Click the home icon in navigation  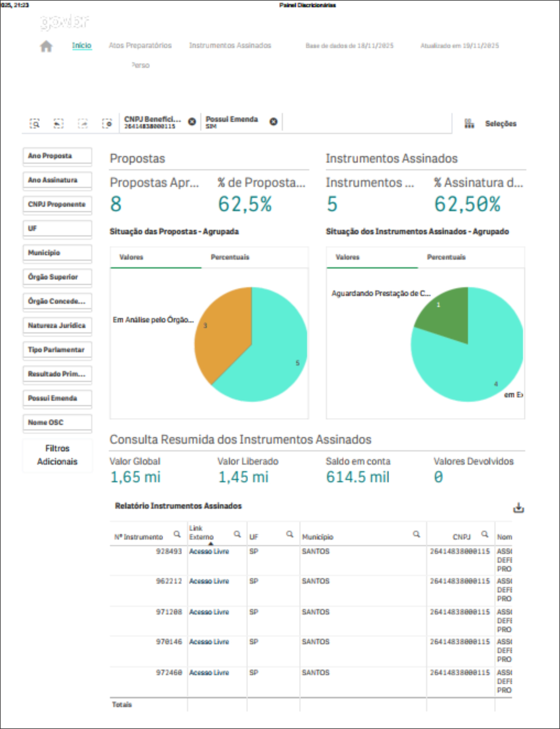click(x=46, y=46)
